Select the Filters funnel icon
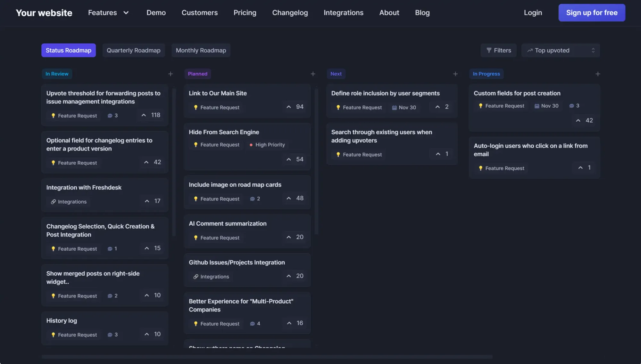The height and width of the screenshot is (364, 641). pyautogui.click(x=489, y=50)
